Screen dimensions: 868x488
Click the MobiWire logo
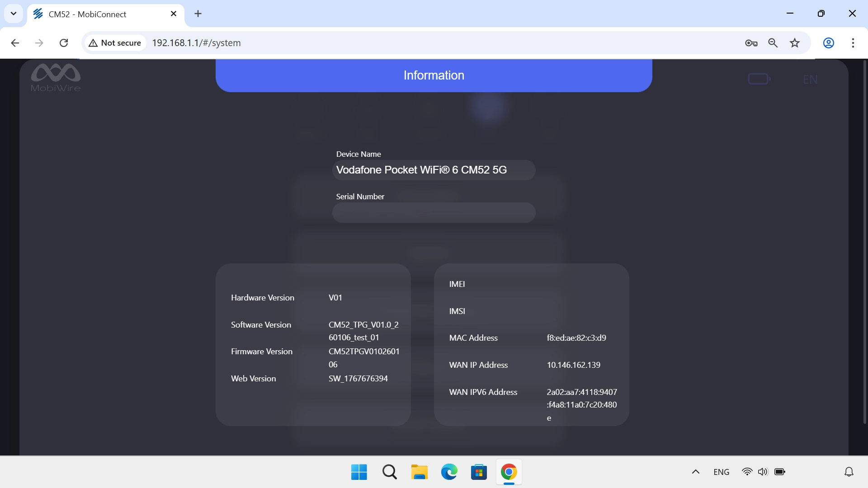pos(55,77)
